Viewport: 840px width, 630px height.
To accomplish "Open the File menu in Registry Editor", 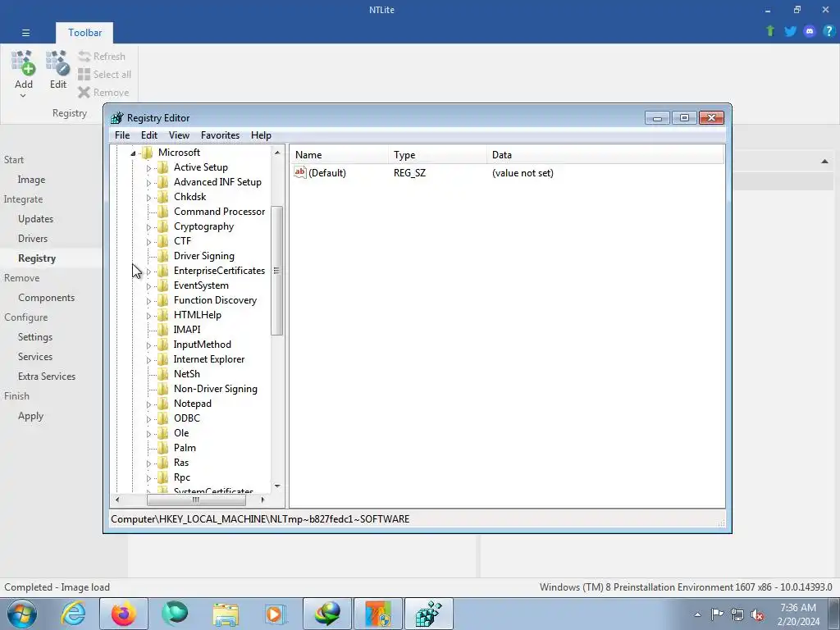I will (122, 135).
